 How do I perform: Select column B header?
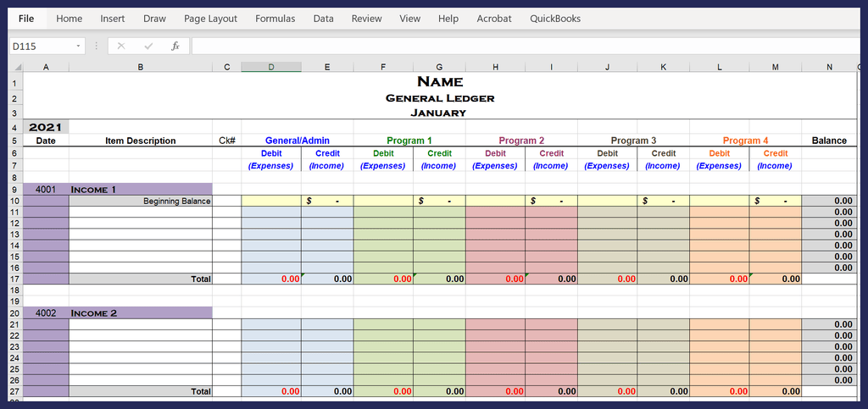[x=141, y=68]
